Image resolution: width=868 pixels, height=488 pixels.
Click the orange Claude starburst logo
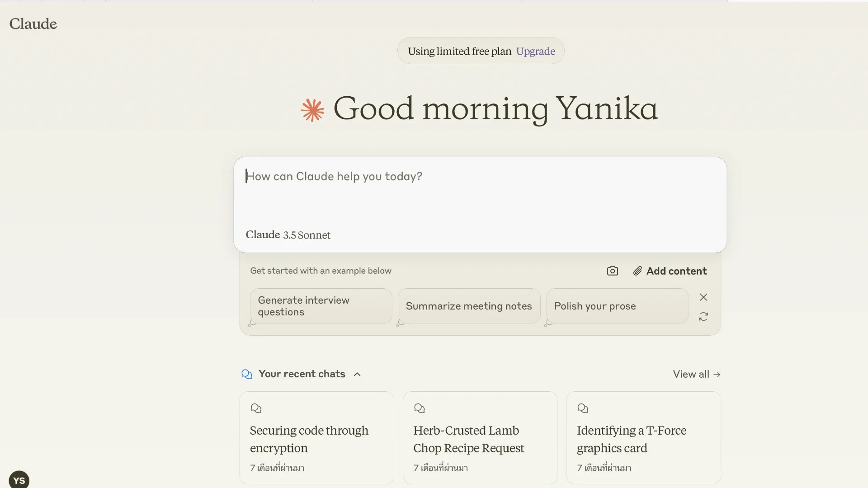point(312,110)
